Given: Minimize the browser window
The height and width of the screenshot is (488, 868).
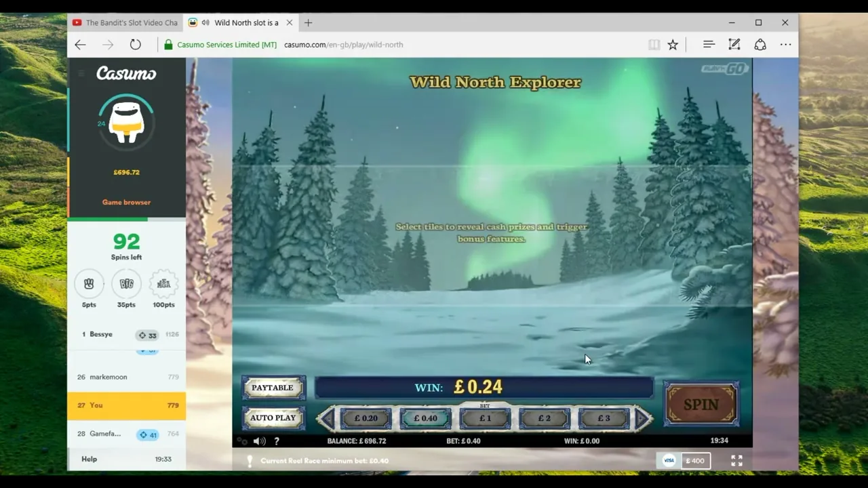Looking at the screenshot, I should (x=732, y=22).
